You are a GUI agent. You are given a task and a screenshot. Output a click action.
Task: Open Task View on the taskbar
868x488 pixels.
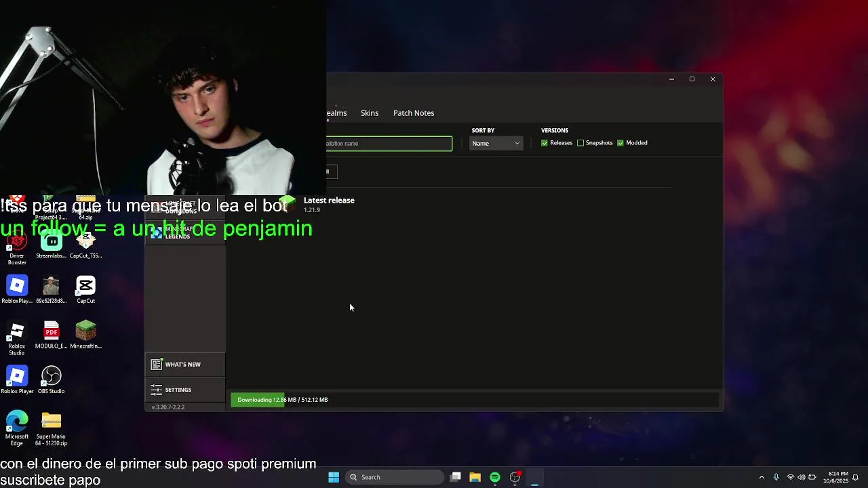(456, 477)
